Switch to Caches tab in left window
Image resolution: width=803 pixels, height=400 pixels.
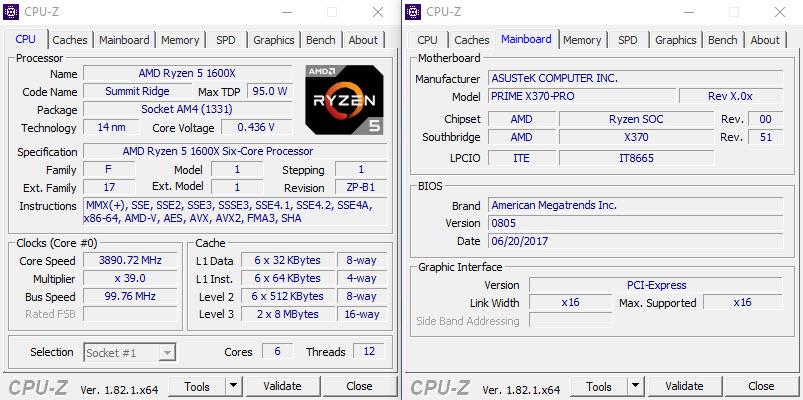coord(70,40)
